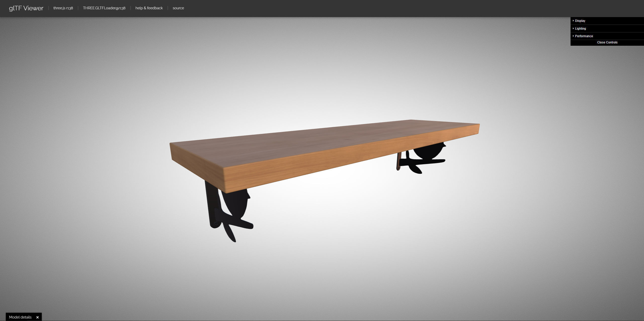
Task: Expand the Lighting folder
Action: (x=607, y=29)
